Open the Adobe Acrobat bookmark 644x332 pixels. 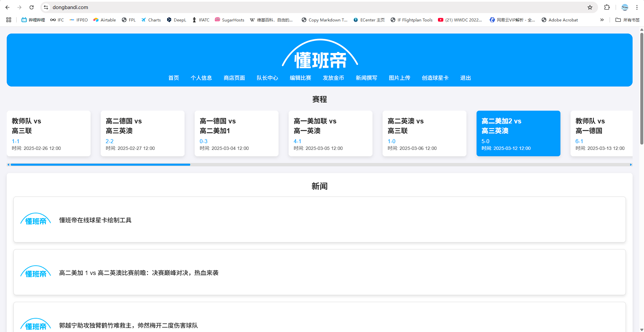(x=560, y=20)
